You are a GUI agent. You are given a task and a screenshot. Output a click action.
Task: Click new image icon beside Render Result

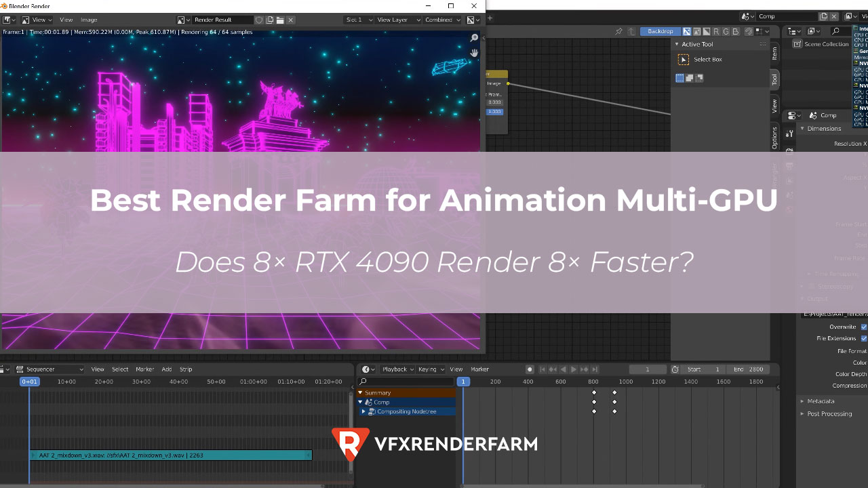pyautogui.click(x=270, y=20)
